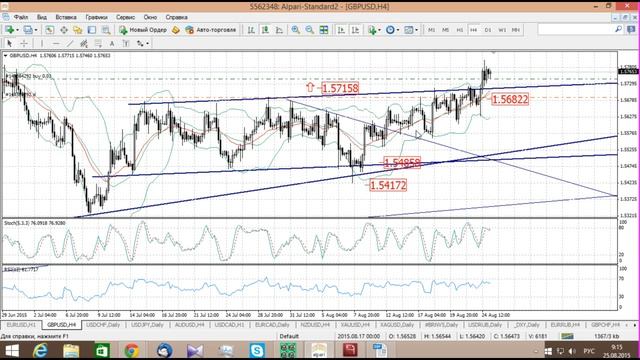Switch to M1 timeframe
This screenshot has height=360, width=640.
431,30
